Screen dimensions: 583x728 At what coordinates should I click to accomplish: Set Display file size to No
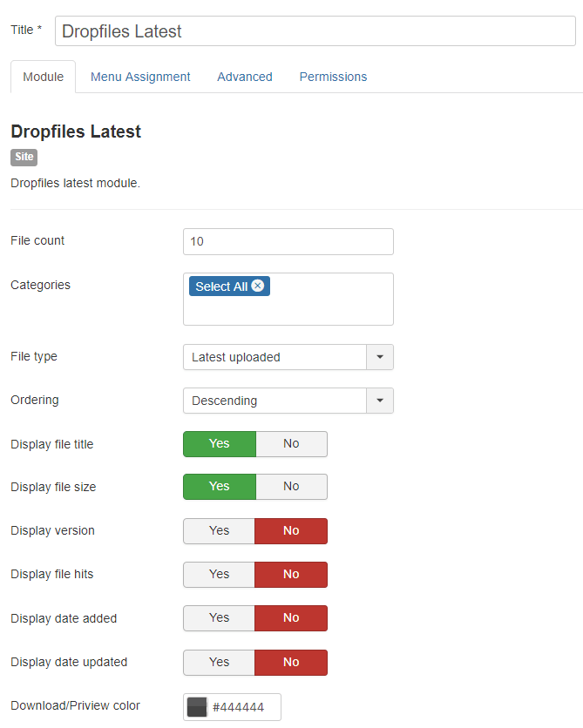point(291,487)
